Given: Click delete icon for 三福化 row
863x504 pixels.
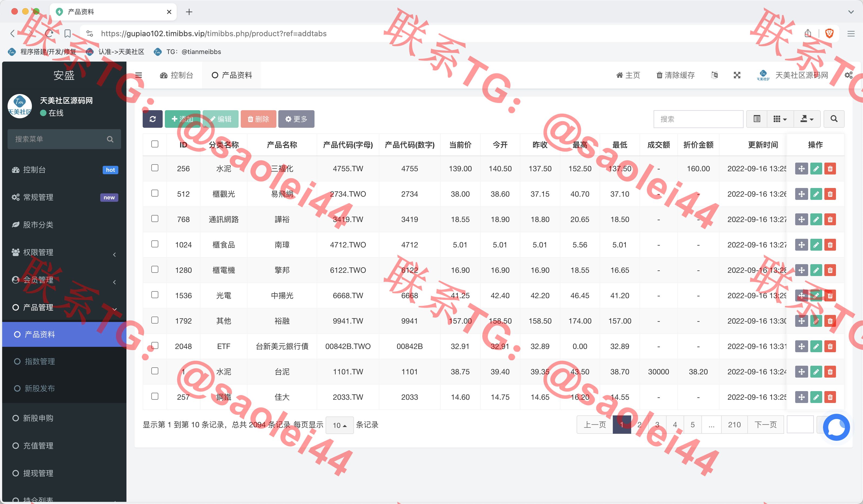Looking at the screenshot, I should (x=830, y=169).
